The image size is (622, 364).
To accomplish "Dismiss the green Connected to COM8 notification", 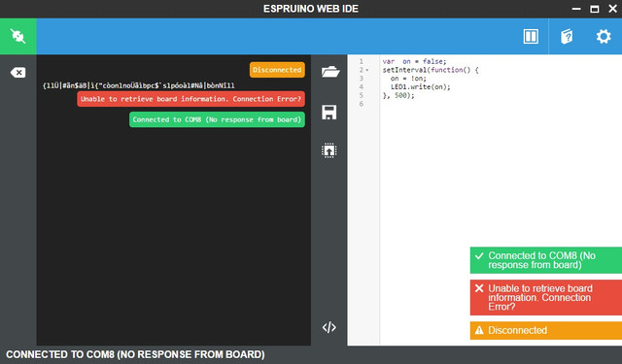I will point(546,260).
